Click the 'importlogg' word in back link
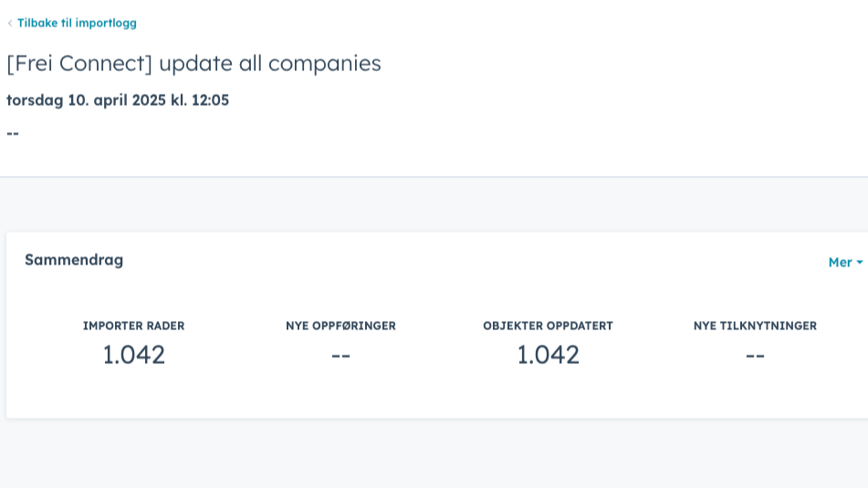This screenshot has height=488, width=868. (x=106, y=23)
